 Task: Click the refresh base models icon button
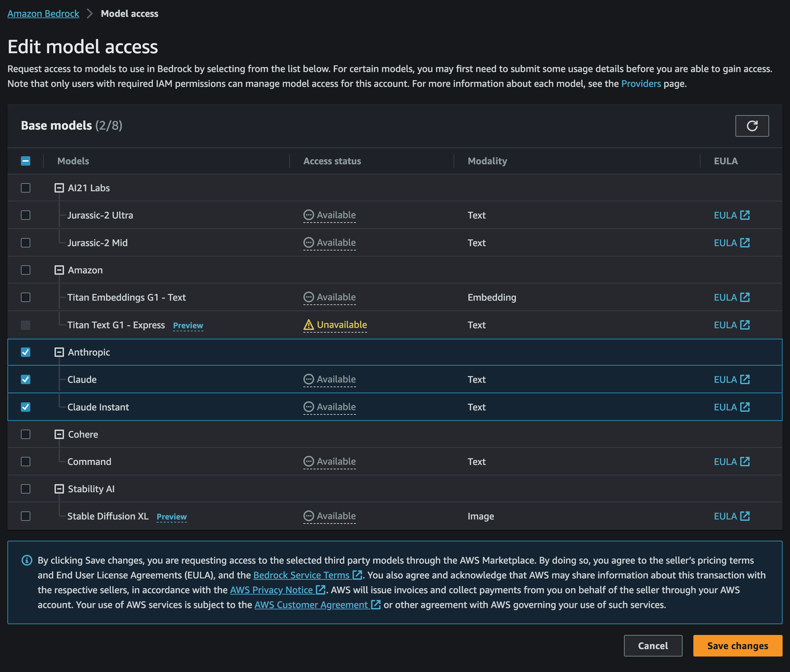pos(752,126)
